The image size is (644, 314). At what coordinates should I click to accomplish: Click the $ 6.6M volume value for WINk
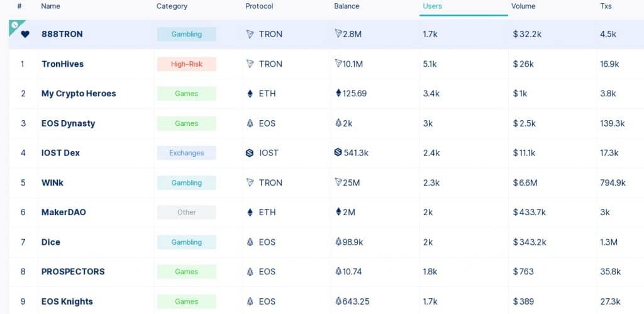point(525,182)
